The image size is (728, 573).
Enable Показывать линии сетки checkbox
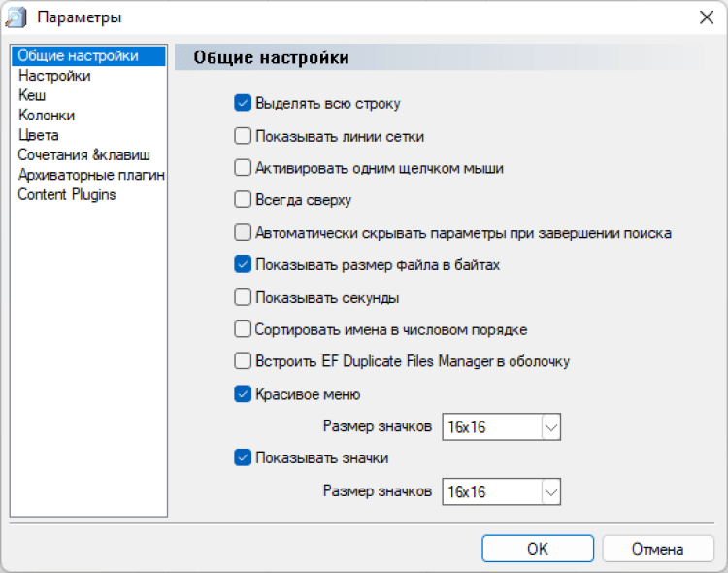coord(243,136)
